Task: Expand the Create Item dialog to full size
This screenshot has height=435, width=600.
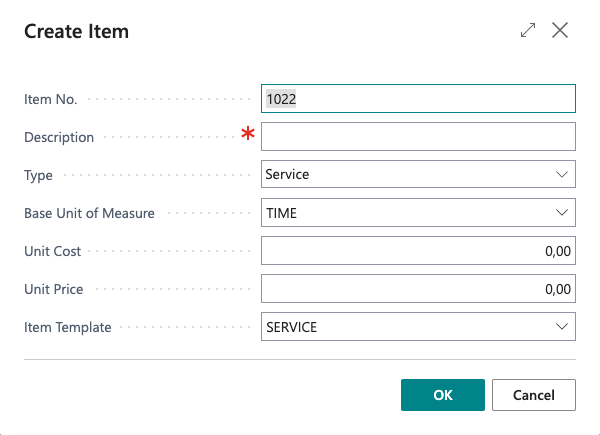Action: (528, 31)
